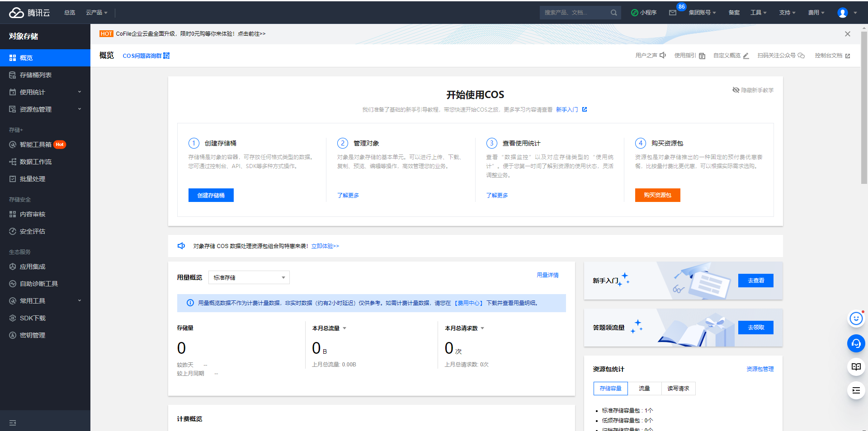This screenshot has width=868, height=431.
Task: Open 控制台文档 external link icon
Action: tap(848, 56)
